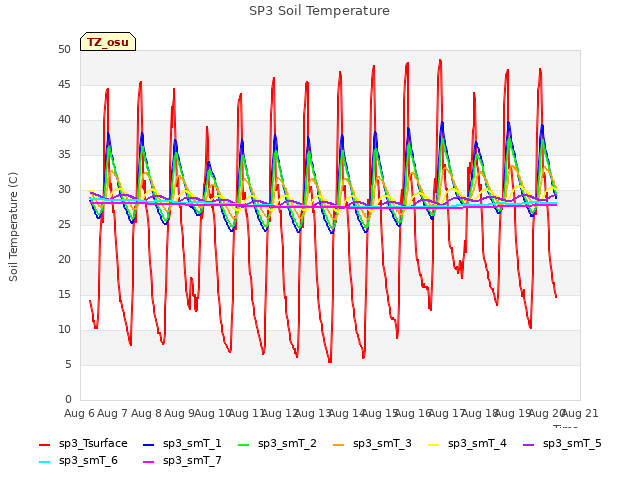
Task: Toggle the sp3_smT_4 legend entry
Action: 467,444
